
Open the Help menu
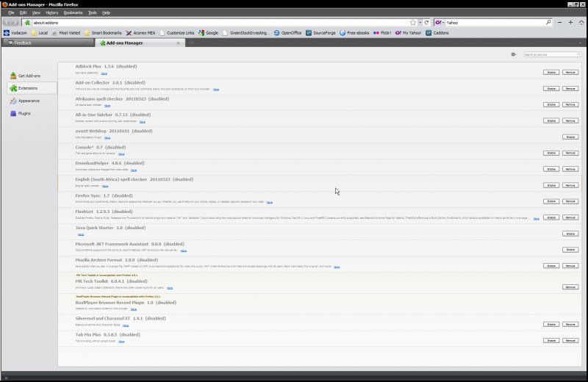tap(106, 12)
